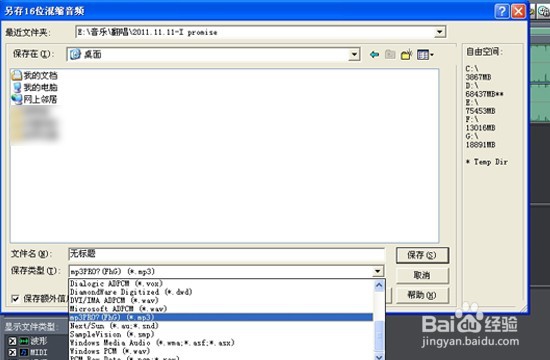The image size is (550, 360).
Task: Select DiamondWare Digitized (*.dwd) format
Action: [221, 292]
